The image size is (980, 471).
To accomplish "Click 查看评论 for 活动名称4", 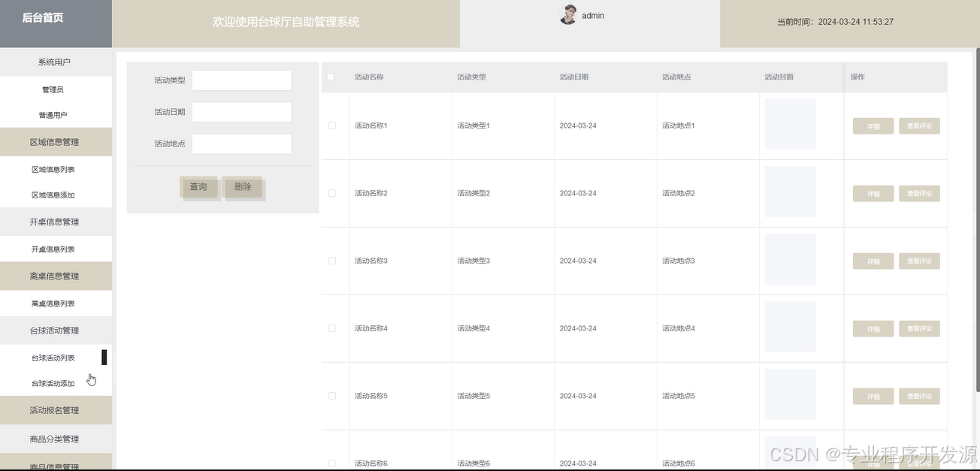I will pos(919,329).
